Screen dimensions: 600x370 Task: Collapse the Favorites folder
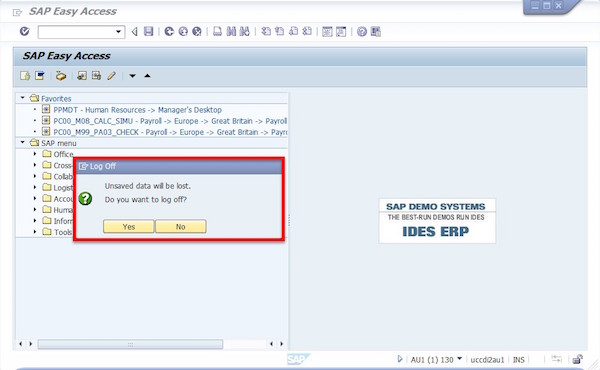pos(23,98)
